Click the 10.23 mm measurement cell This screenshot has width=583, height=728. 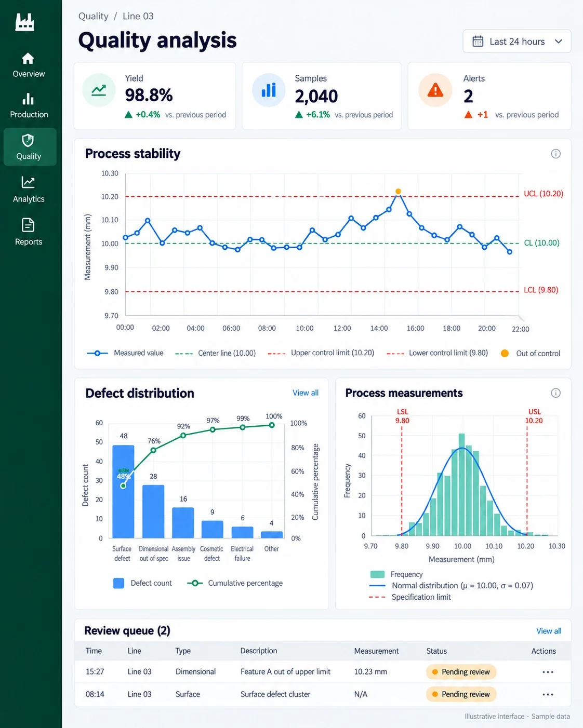coord(370,672)
